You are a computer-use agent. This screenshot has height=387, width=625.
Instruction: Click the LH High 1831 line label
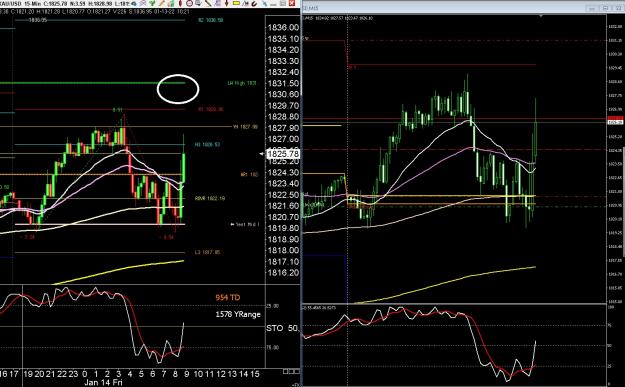(x=242, y=83)
